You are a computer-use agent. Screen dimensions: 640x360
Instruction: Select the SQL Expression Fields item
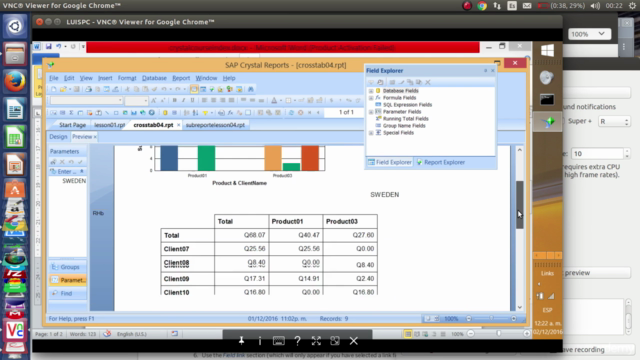pos(407,105)
